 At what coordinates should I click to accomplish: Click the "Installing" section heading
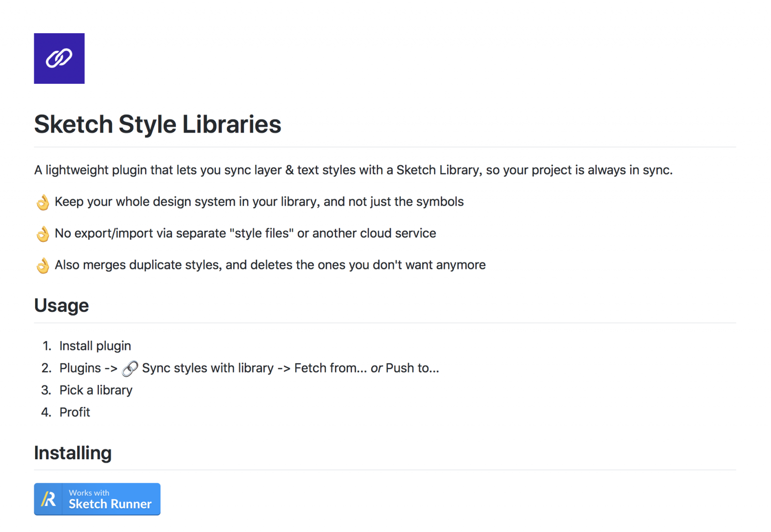pos(73,453)
